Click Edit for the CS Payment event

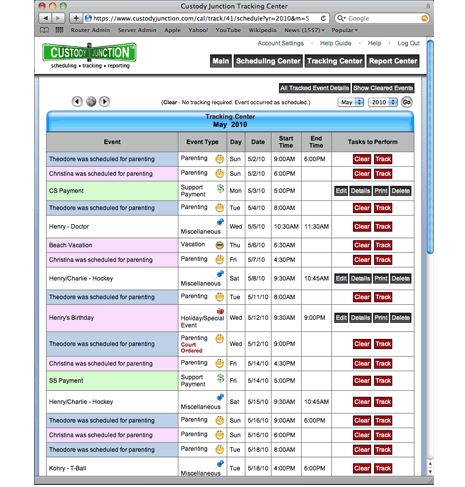[x=341, y=191]
